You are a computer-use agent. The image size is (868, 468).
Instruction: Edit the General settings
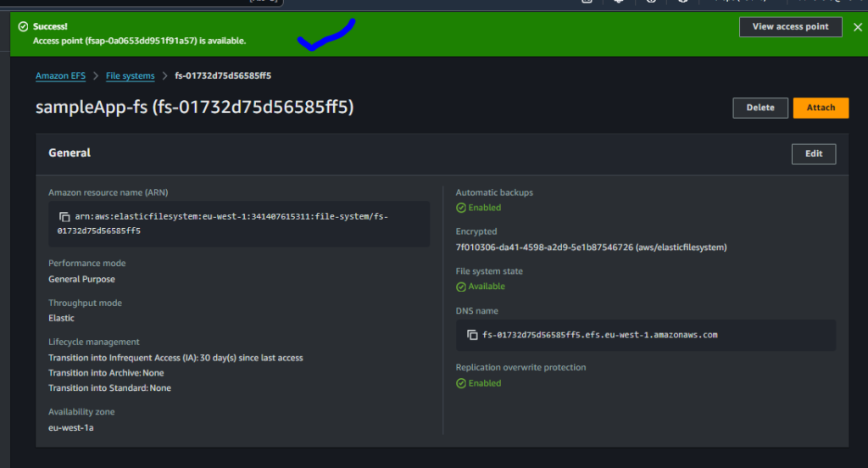tap(813, 154)
